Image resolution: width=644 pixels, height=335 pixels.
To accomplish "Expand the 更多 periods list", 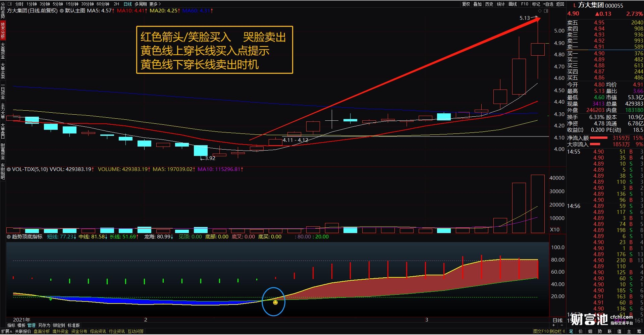I will tap(155, 4).
